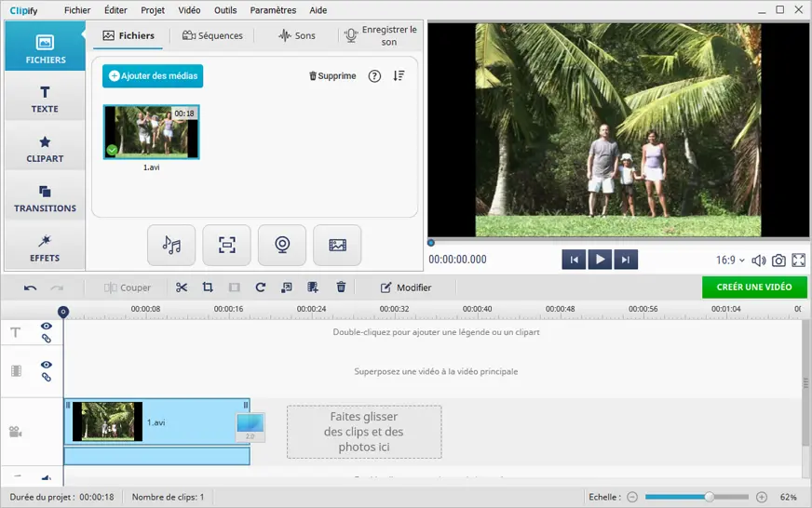Screen dimensions: 812x508
Task: Click the picture-in-picture resize icon
Action: (287, 287)
